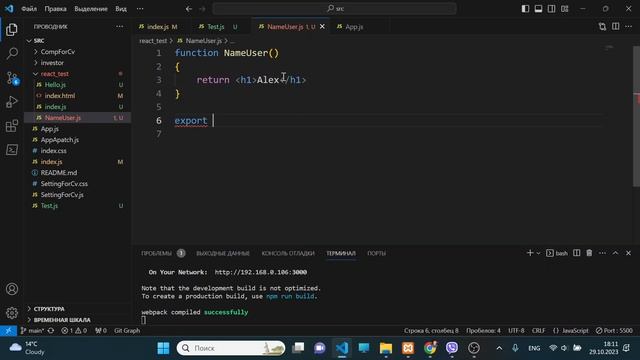Create a new terminal with plus icon

coord(530,253)
